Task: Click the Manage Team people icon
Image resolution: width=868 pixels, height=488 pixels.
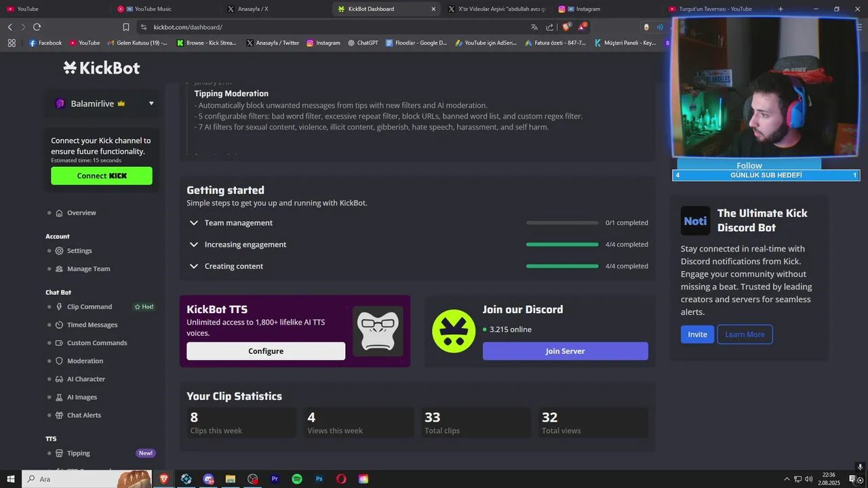Action: click(59, 269)
